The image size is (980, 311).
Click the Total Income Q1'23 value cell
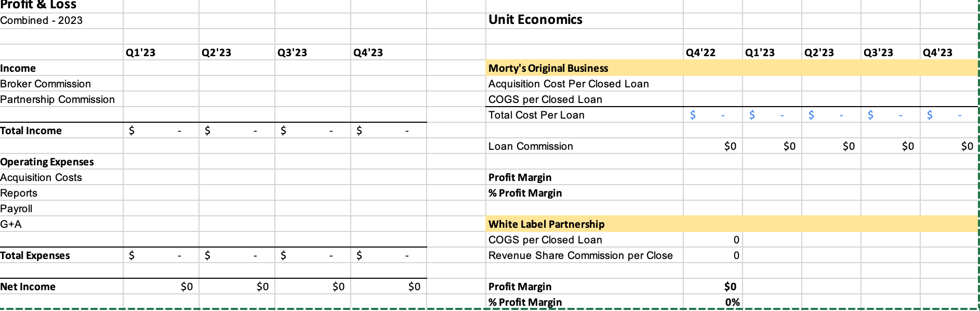(x=161, y=131)
